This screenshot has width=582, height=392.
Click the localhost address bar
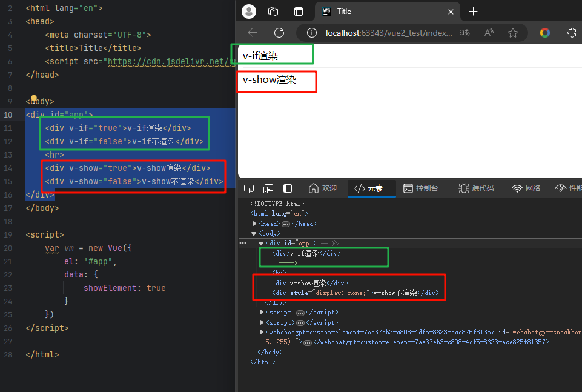pyautogui.click(x=389, y=33)
